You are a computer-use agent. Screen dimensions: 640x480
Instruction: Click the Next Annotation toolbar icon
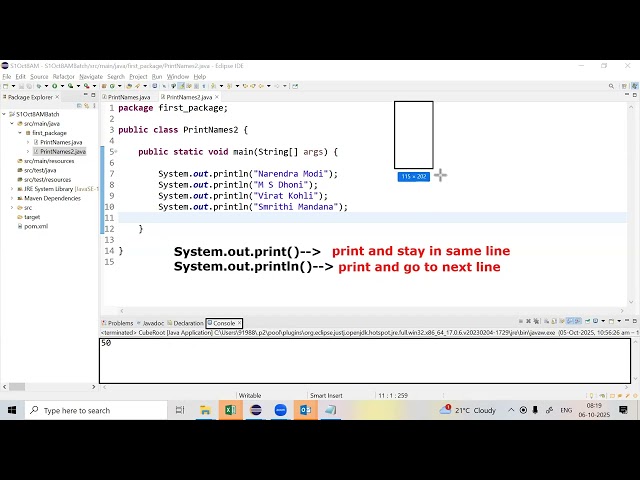coord(213,86)
